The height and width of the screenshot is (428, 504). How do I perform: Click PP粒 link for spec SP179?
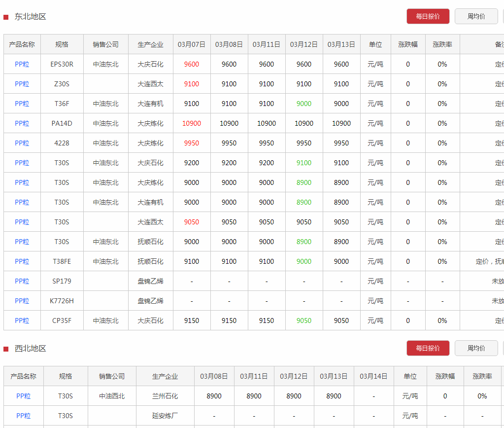(22, 281)
